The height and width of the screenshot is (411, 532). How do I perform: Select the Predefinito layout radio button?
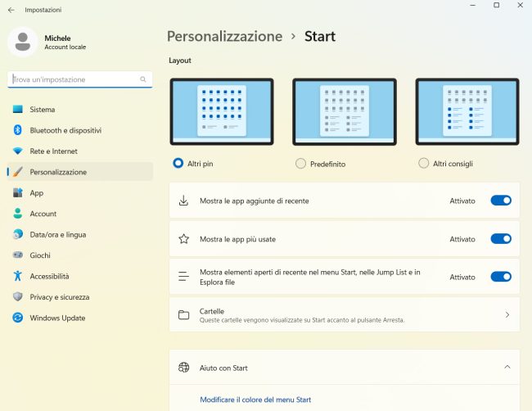pos(300,164)
